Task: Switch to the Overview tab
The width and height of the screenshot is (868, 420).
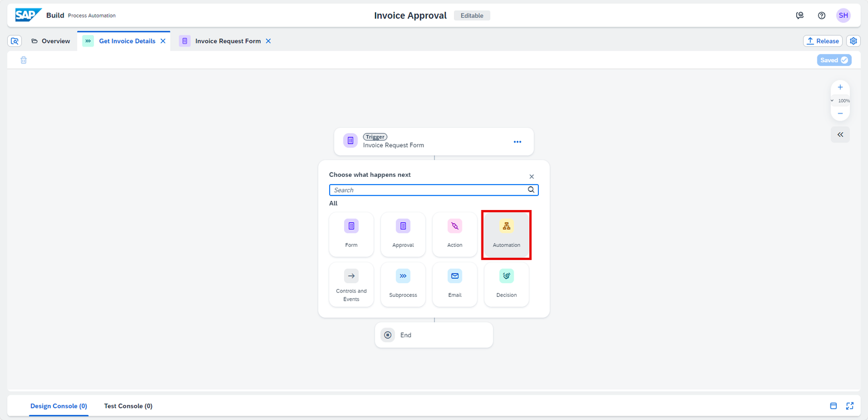Action: (51, 41)
